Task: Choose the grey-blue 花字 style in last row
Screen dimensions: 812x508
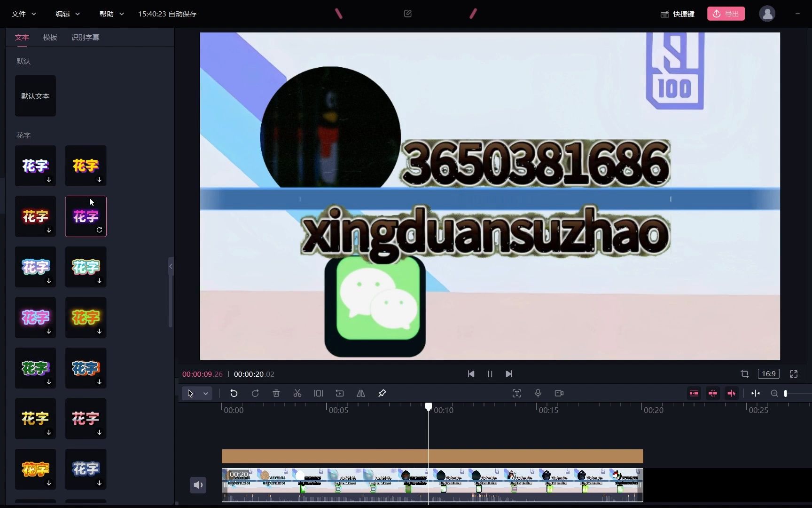Action: 86,469
